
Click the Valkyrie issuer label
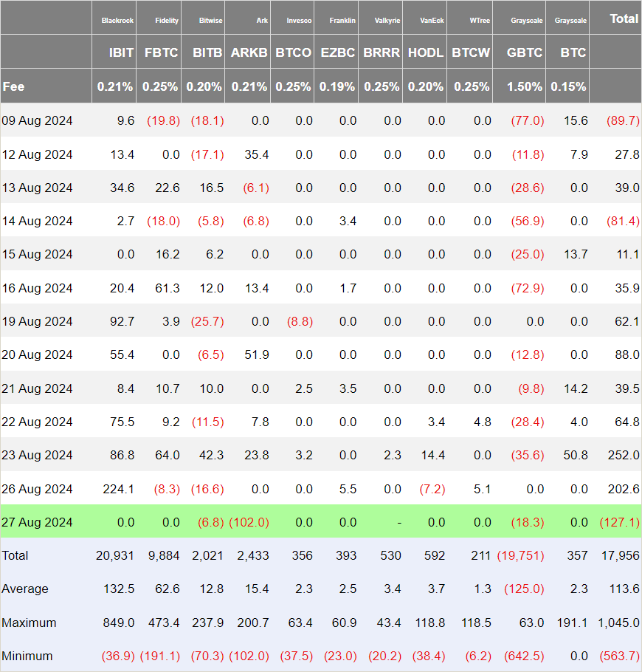point(387,21)
